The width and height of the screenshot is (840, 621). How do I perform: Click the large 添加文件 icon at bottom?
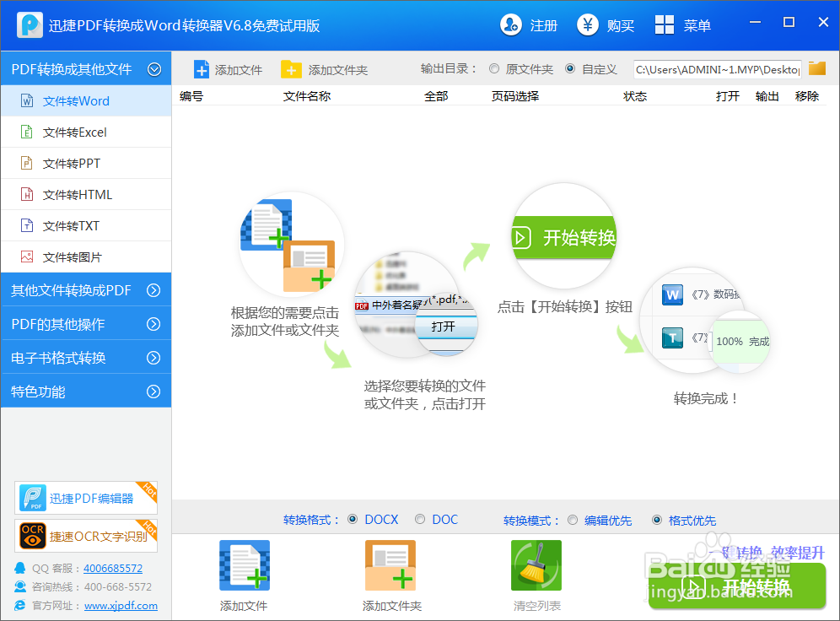(x=245, y=565)
